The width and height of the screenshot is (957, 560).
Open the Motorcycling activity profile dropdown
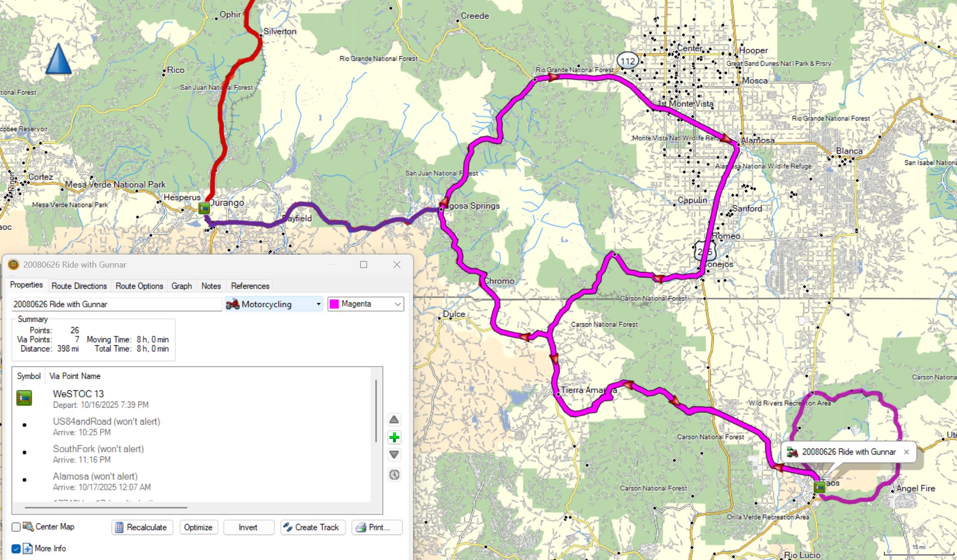click(x=318, y=304)
